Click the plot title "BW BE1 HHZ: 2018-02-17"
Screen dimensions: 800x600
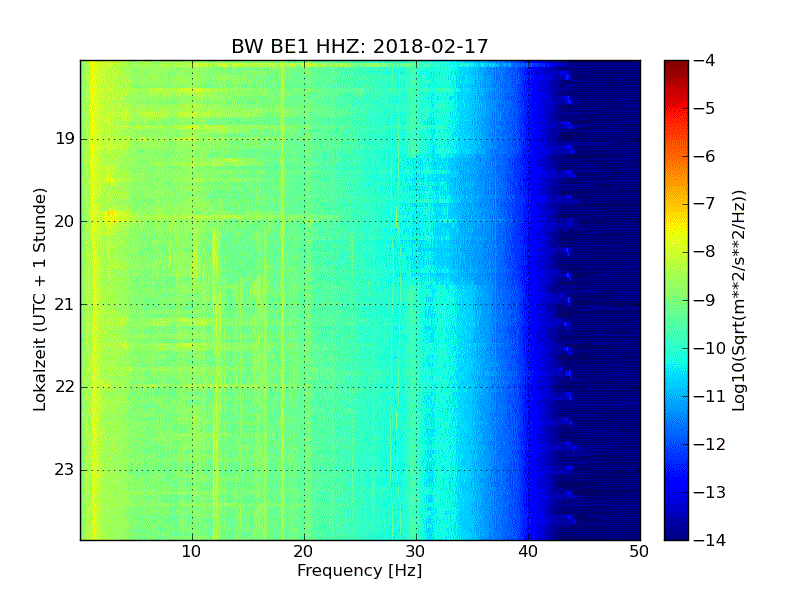pos(360,46)
